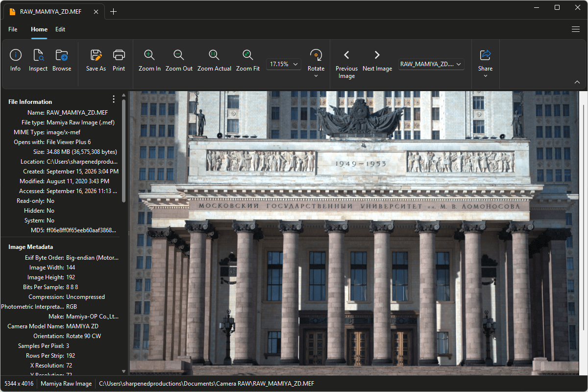The width and height of the screenshot is (588, 392).
Task: Open the Browse folder tool
Action: tap(62, 60)
